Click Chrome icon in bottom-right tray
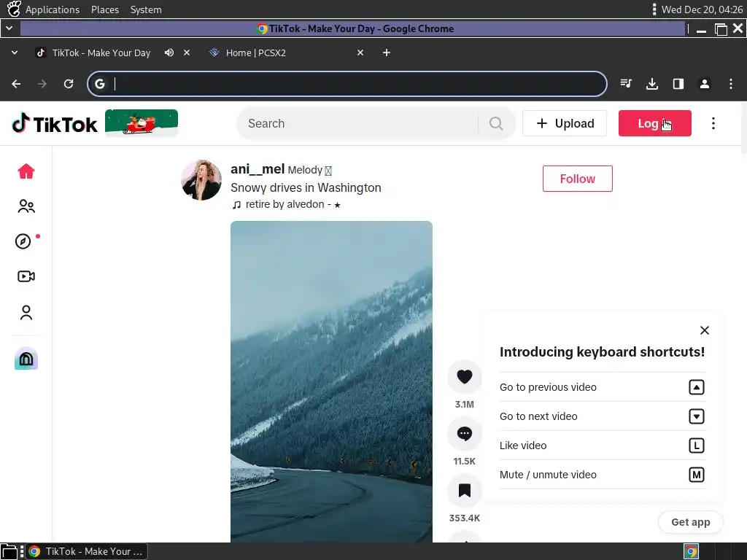747x560 pixels. (691, 551)
